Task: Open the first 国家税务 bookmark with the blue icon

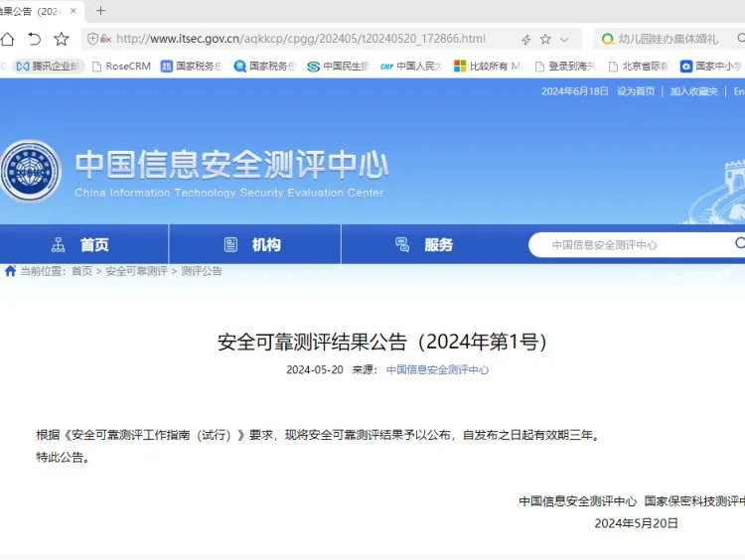Action: coord(191,66)
